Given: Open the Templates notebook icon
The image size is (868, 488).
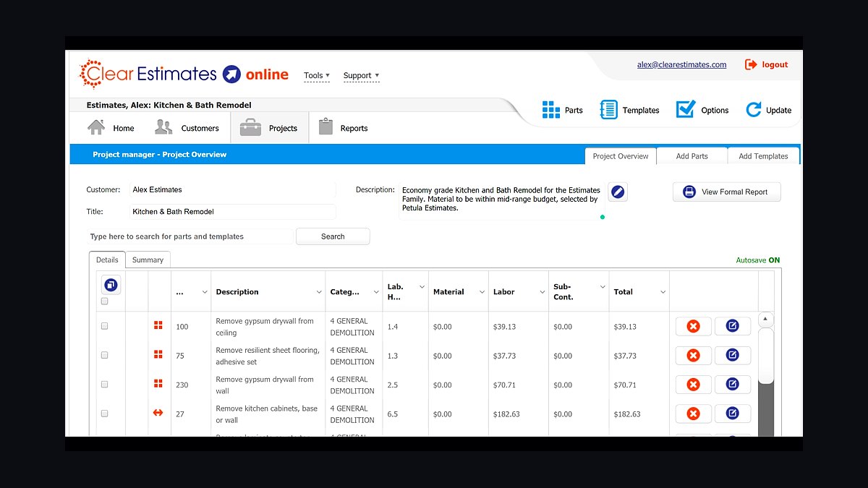Looking at the screenshot, I should pyautogui.click(x=608, y=110).
